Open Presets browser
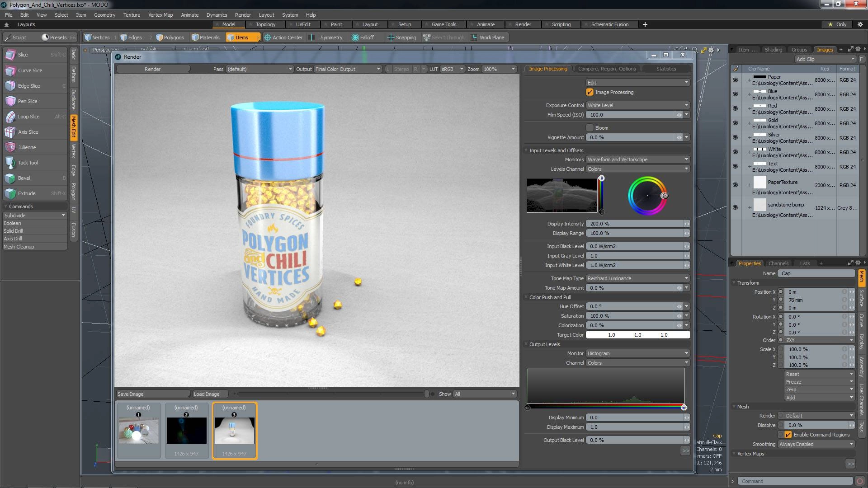 point(58,38)
